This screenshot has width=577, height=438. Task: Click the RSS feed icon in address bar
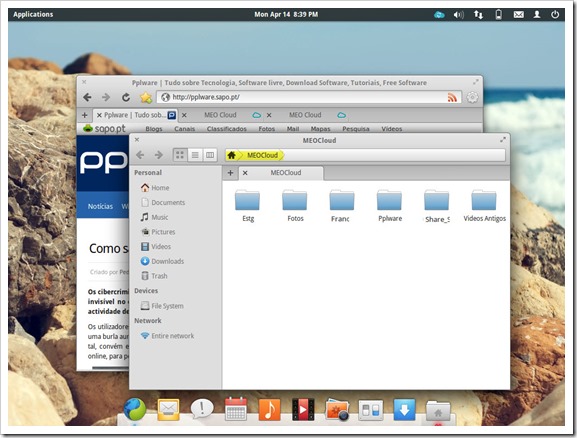(x=452, y=98)
